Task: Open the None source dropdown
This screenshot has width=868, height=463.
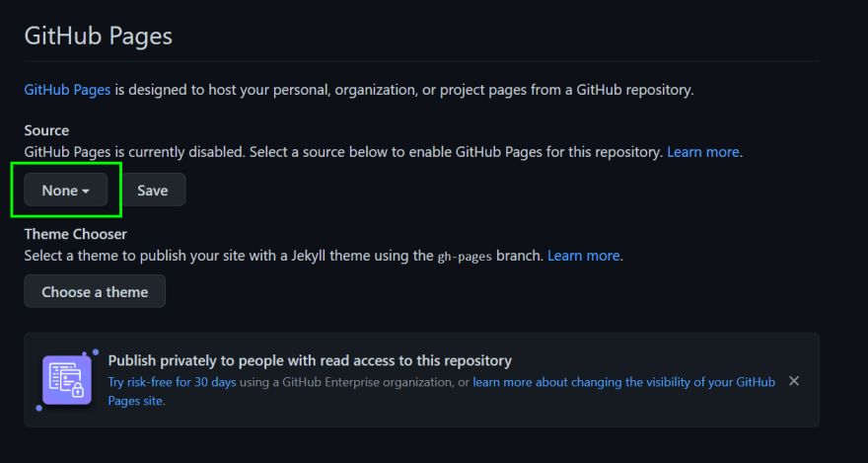Action: [65, 190]
